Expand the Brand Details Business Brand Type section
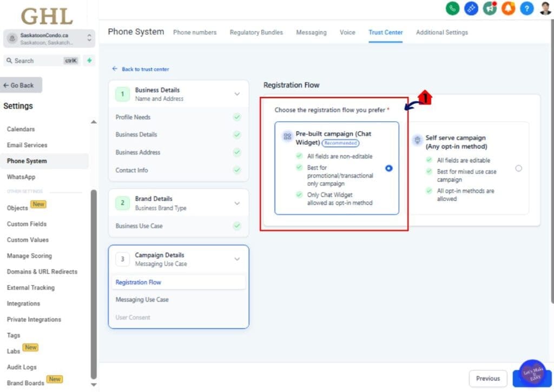 tap(237, 203)
